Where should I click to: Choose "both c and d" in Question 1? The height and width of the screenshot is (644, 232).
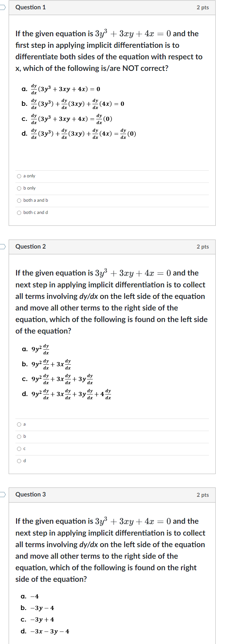pyautogui.click(x=19, y=212)
